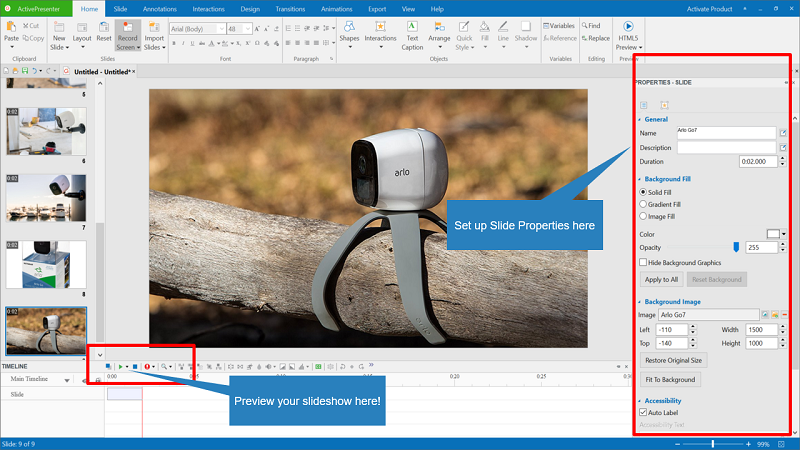Select the Solid Fill radio option
The height and width of the screenshot is (450, 800).
pos(643,190)
